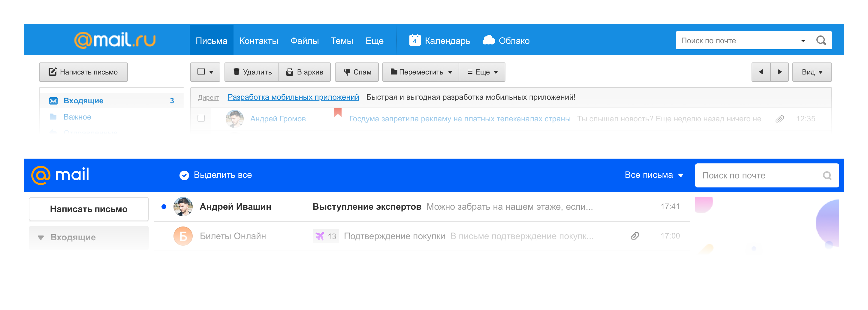
Task: Click the Важное folder icon
Action: [x=53, y=117]
